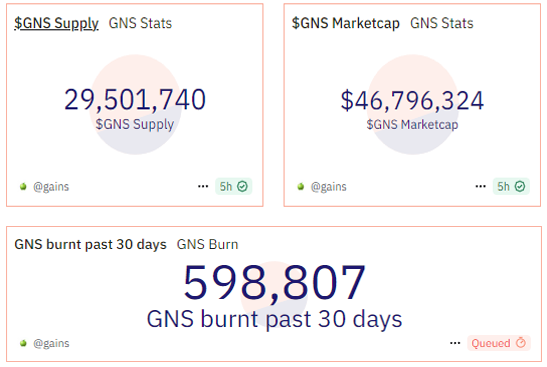Open @gains profile on GNS burnt card

[x=51, y=343]
